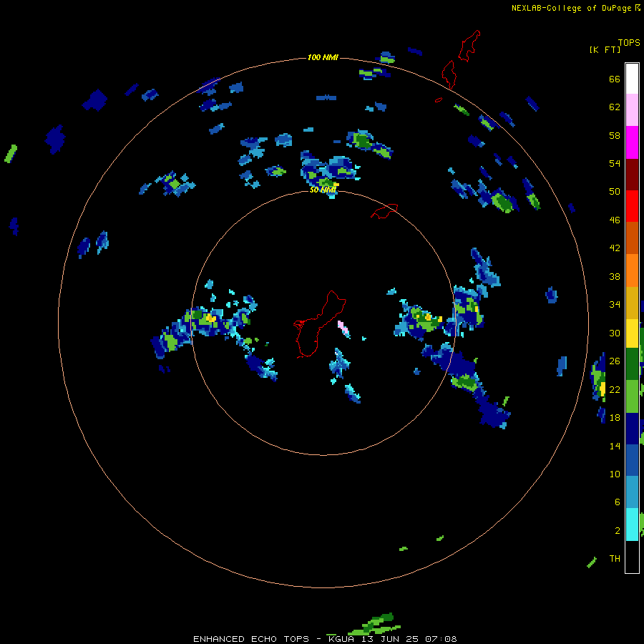Click the [K FT] legend unit label
The image size is (644, 644).
point(605,50)
